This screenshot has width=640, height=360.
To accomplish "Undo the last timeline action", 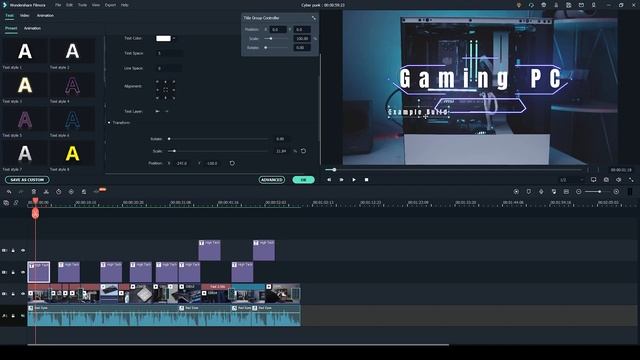I will (x=9, y=191).
